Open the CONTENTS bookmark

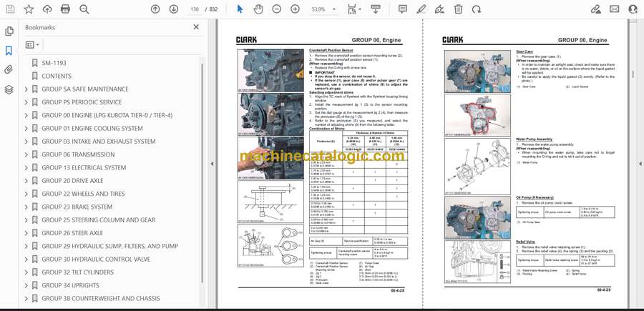coord(57,76)
